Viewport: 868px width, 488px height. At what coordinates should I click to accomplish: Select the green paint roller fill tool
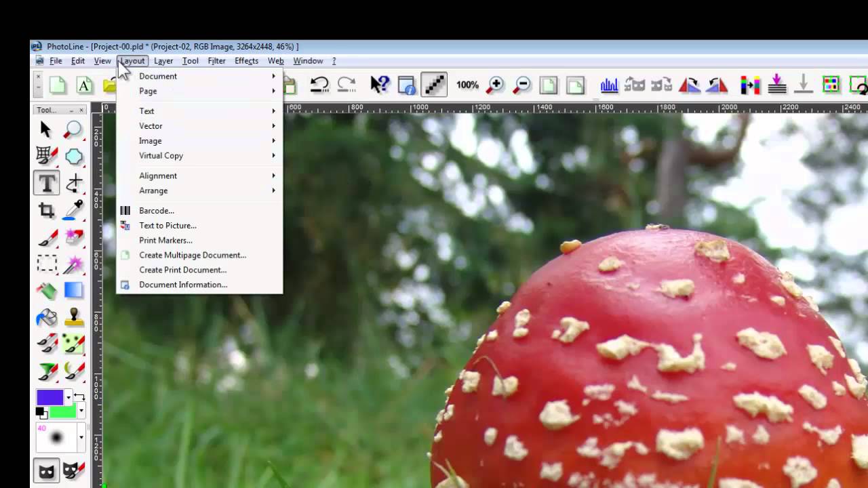tap(46, 291)
